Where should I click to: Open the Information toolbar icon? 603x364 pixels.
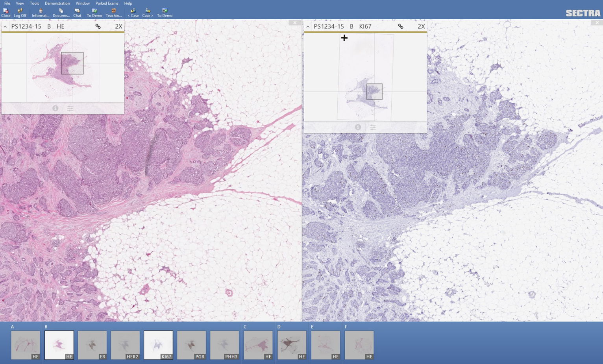click(x=41, y=12)
